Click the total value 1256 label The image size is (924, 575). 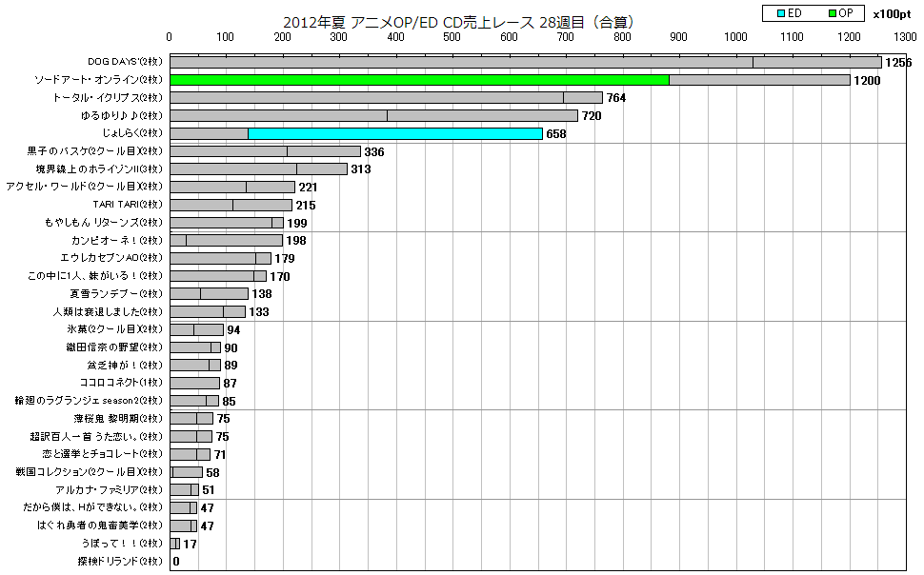(x=898, y=63)
